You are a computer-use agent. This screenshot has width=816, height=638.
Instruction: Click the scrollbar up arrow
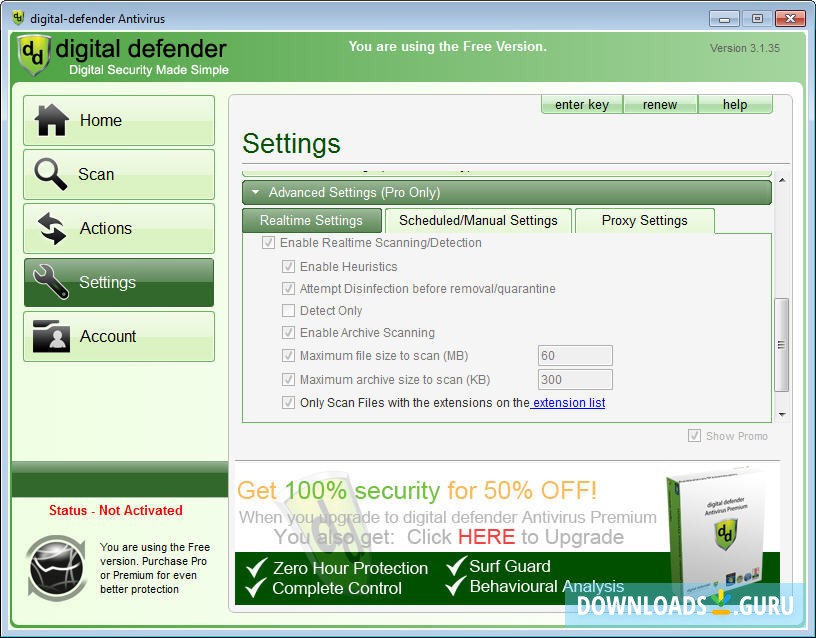[x=782, y=180]
